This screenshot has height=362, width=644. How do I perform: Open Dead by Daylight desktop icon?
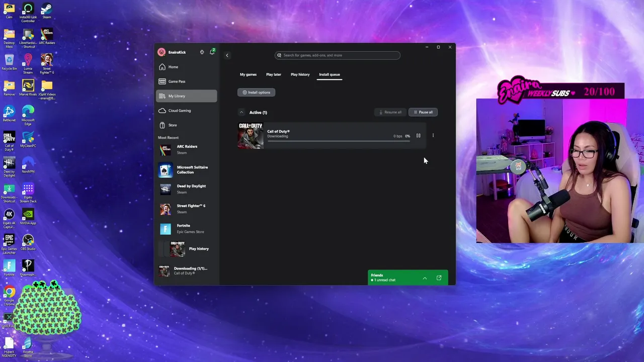9,167
